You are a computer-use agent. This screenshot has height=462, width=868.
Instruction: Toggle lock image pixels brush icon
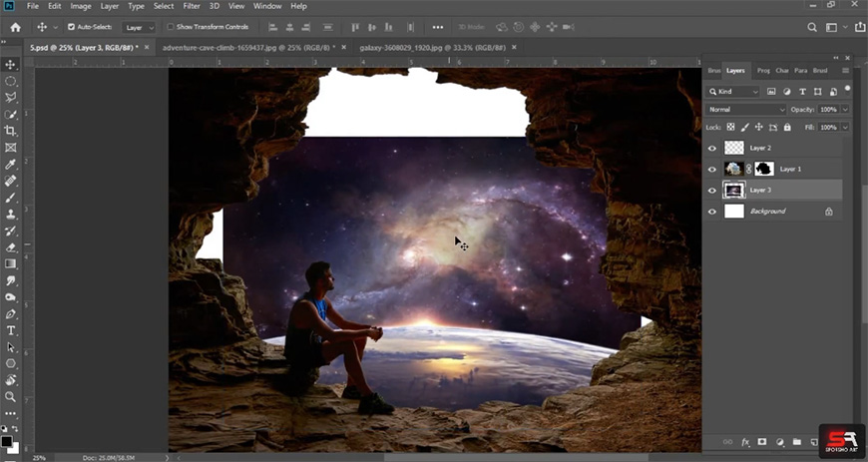point(745,127)
